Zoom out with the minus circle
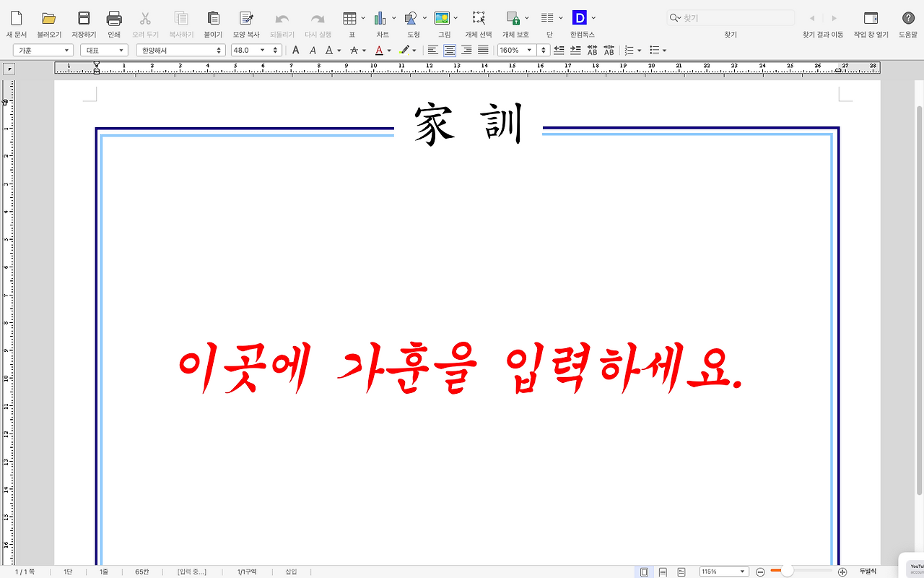 click(760, 571)
